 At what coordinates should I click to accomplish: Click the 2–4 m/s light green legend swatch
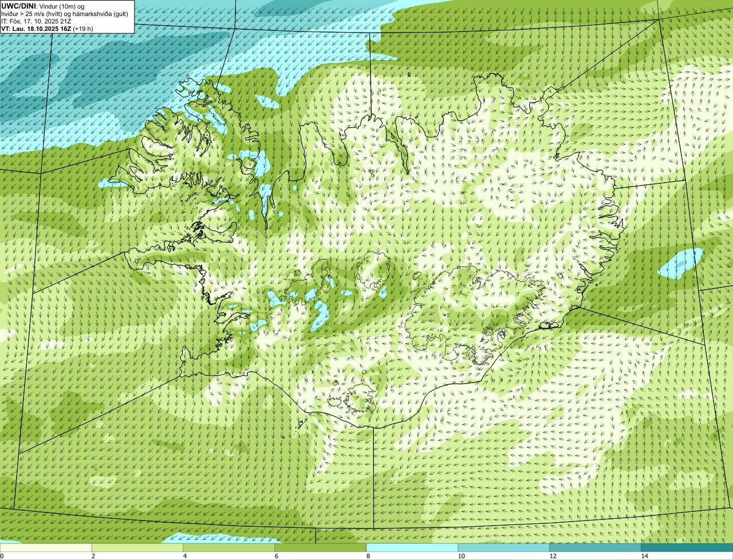(x=137, y=547)
